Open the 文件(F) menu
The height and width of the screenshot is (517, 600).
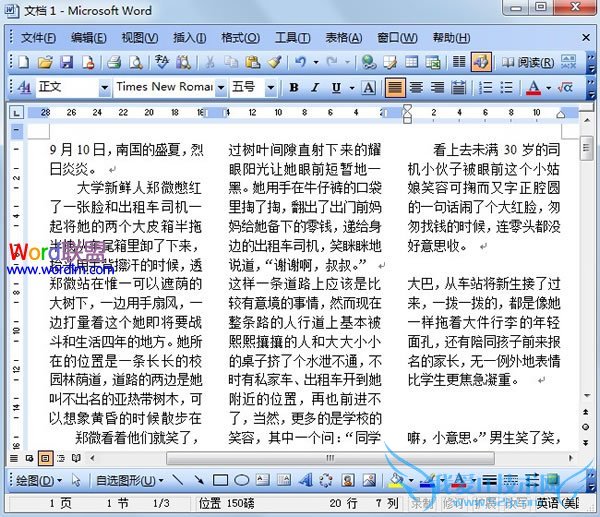(x=38, y=38)
